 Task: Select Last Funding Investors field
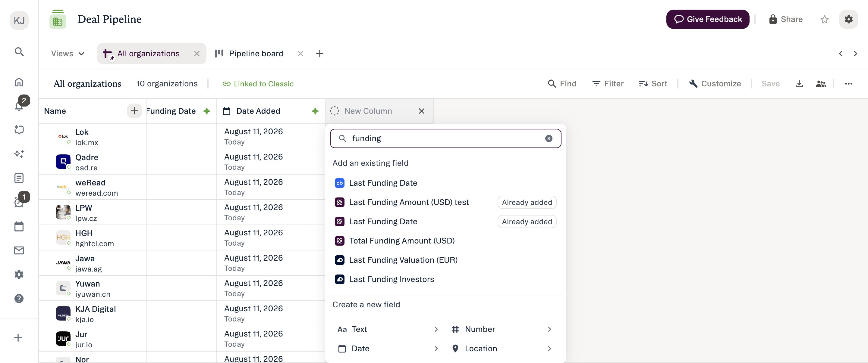coord(445,279)
